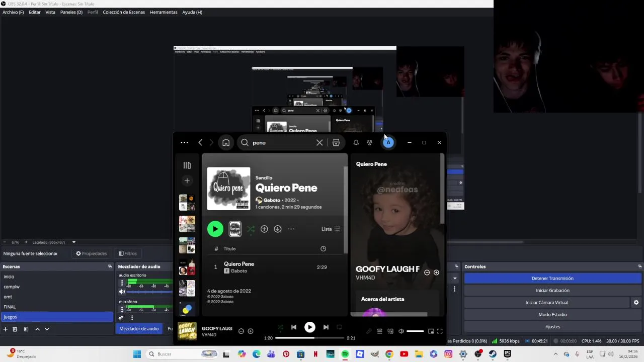
Task: Open audio escritorio three-dot options
Action: click(x=122, y=283)
